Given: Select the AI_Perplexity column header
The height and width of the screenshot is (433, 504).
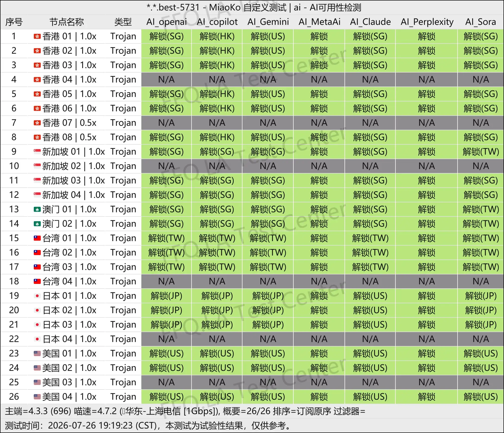Looking at the screenshot, I should (x=427, y=22).
